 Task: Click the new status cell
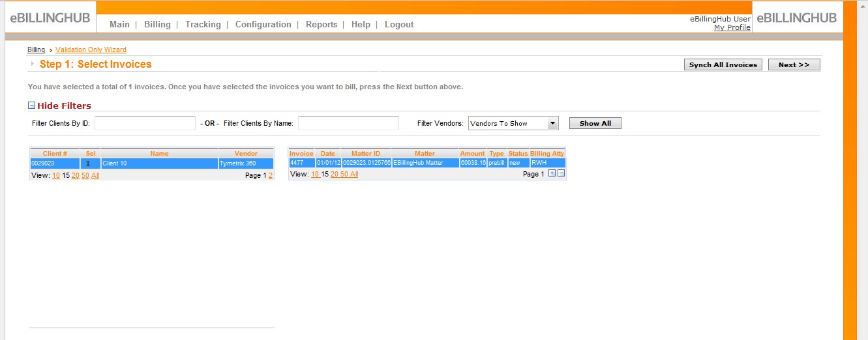click(518, 163)
